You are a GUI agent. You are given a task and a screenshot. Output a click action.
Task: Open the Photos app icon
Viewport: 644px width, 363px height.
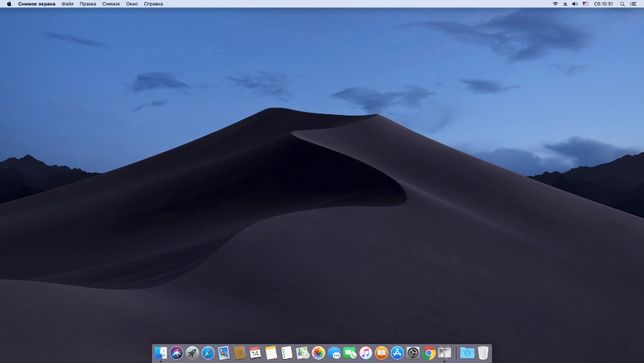tap(318, 353)
